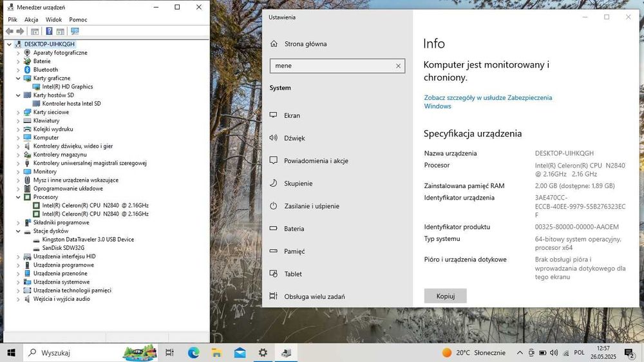The height and width of the screenshot is (362, 644).
Task: Click the Device Manager taskbar icon
Action: (287, 352)
